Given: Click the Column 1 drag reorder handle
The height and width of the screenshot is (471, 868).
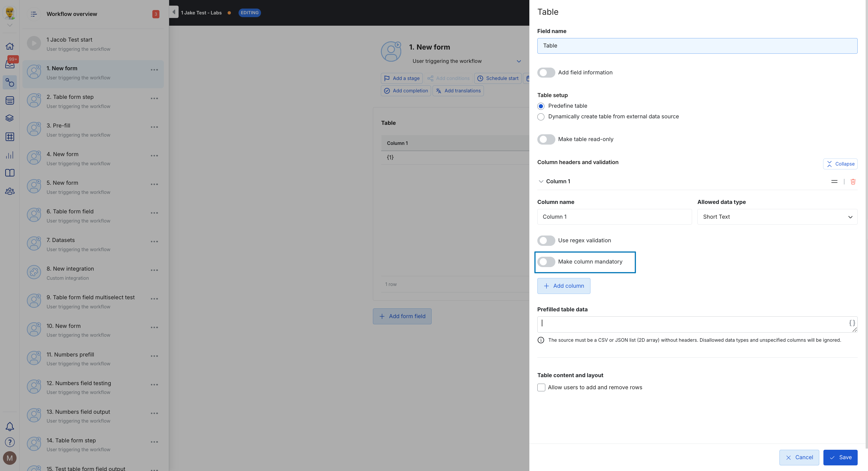Looking at the screenshot, I should 834,181.
